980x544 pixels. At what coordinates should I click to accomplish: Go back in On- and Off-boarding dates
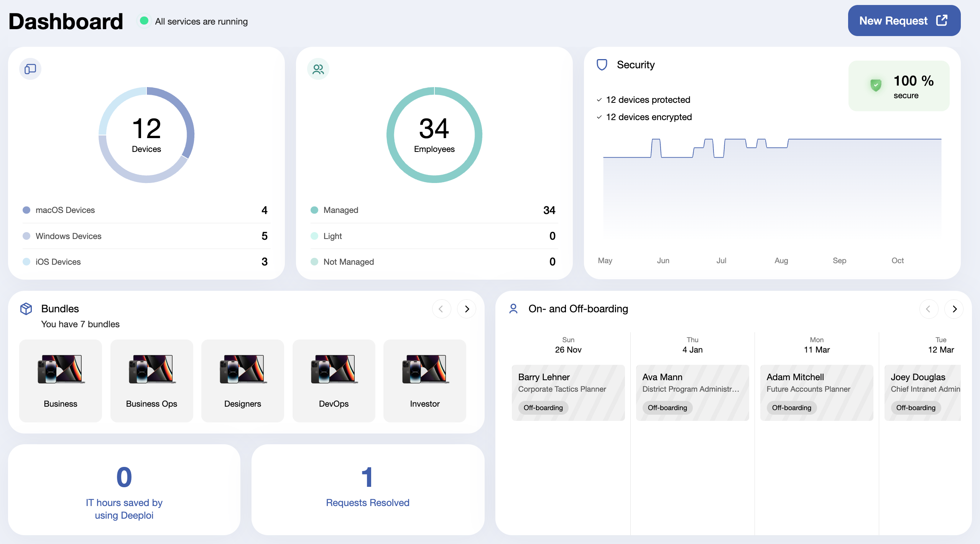[929, 309]
